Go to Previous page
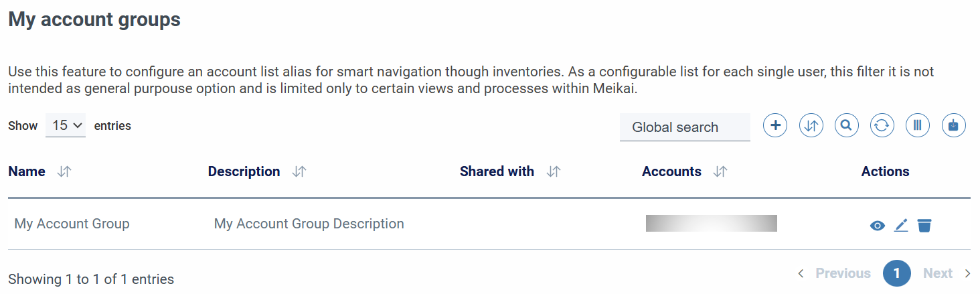 (x=834, y=273)
